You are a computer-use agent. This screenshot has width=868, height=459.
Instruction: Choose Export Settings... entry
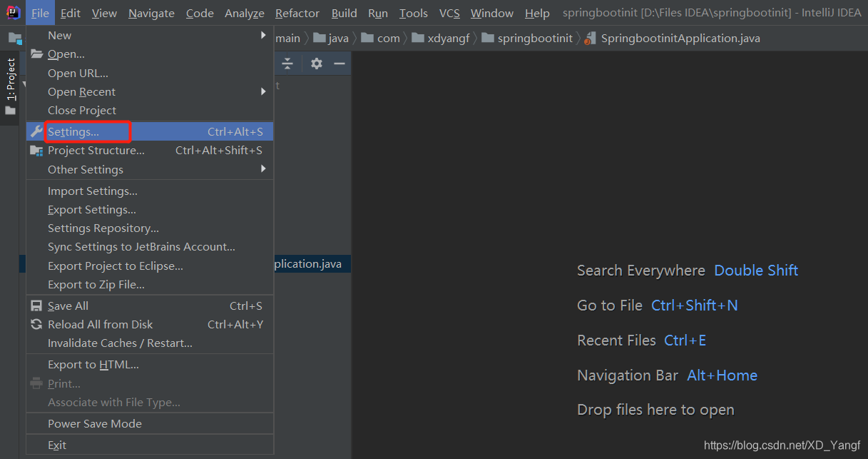tap(150, 209)
